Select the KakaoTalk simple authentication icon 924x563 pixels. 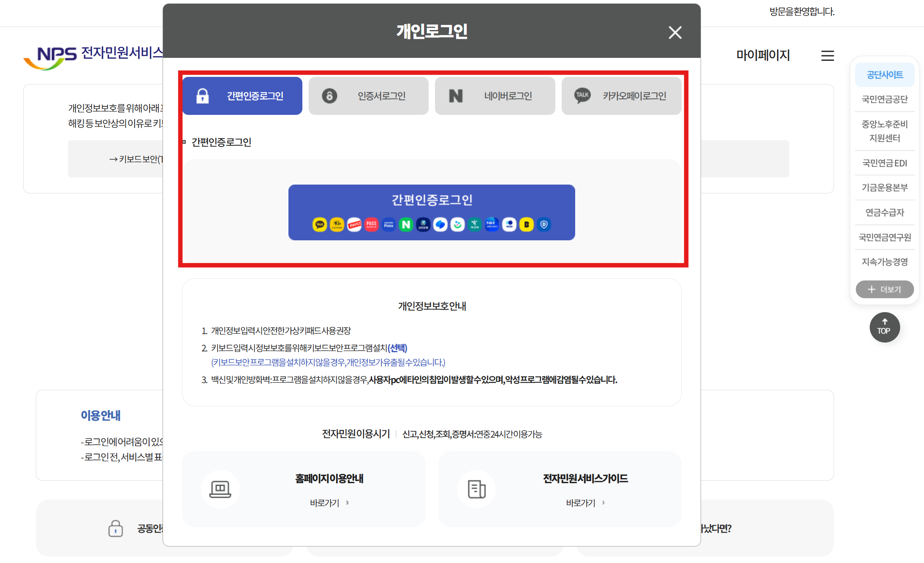tap(320, 225)
